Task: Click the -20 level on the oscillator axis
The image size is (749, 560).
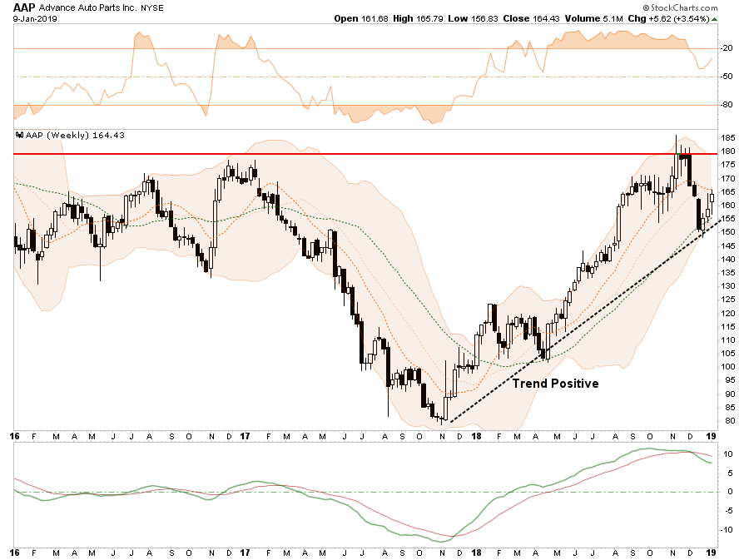Action: click(x=727, y=47)
